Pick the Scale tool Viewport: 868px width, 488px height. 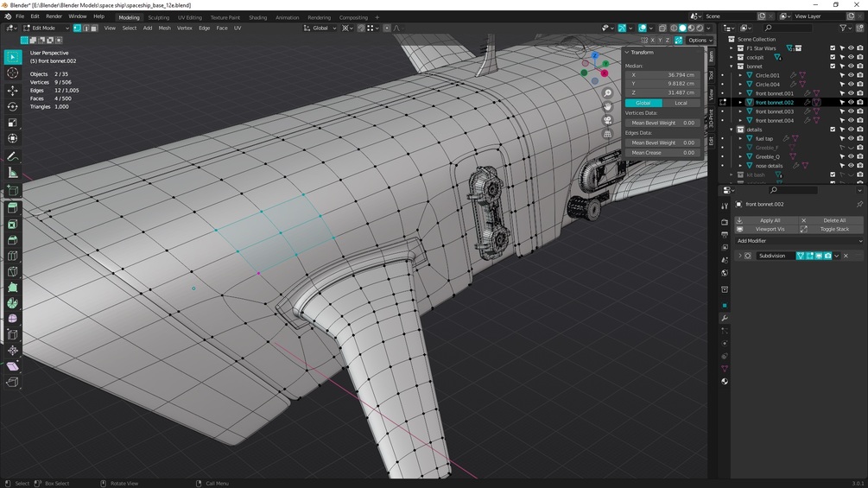tap(13, 123)
